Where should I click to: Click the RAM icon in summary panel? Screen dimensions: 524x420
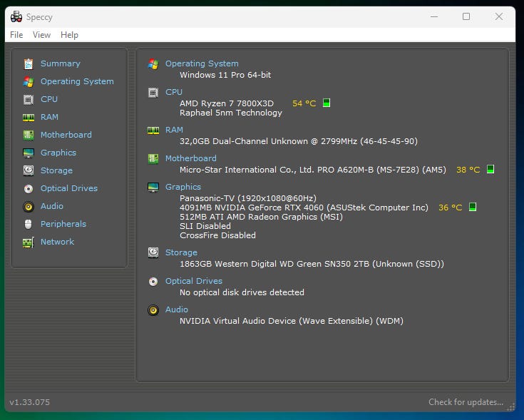click(x=153, y=130)
